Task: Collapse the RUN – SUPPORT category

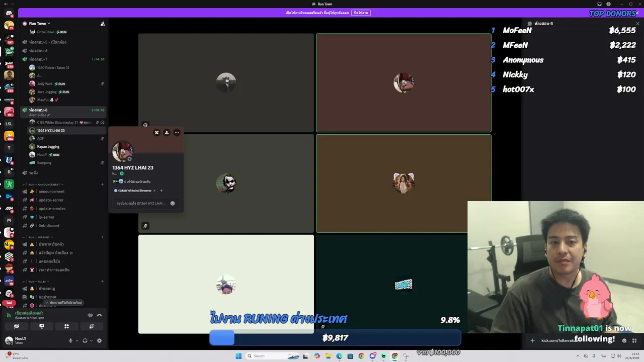Action: [x=39, y=237]
